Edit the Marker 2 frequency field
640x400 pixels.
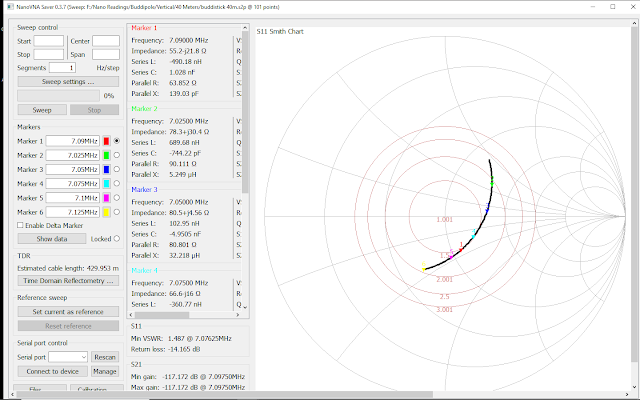(x=73, y=156)
